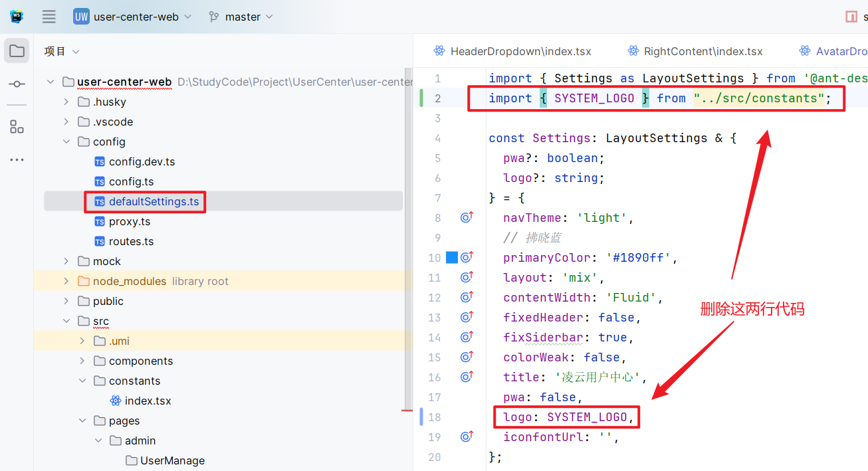
Task: Open the 项目 view selector dropdown
Action: pos(62,51)
